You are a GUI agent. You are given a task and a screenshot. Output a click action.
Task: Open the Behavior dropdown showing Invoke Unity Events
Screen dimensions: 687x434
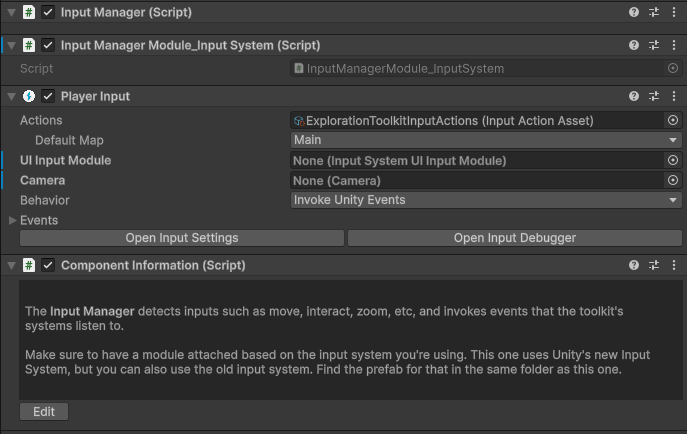[486, 200]
